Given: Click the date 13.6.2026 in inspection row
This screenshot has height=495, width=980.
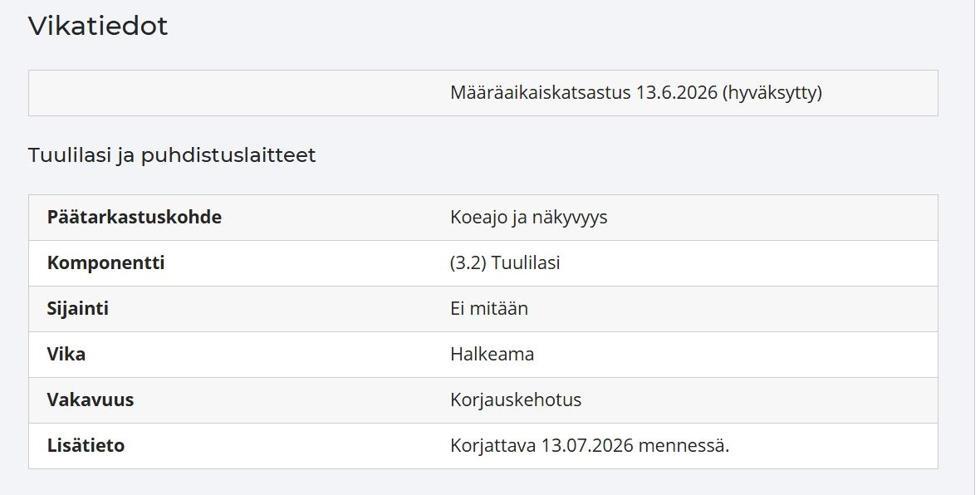Looking at the screenshot, I should (676, 93).
